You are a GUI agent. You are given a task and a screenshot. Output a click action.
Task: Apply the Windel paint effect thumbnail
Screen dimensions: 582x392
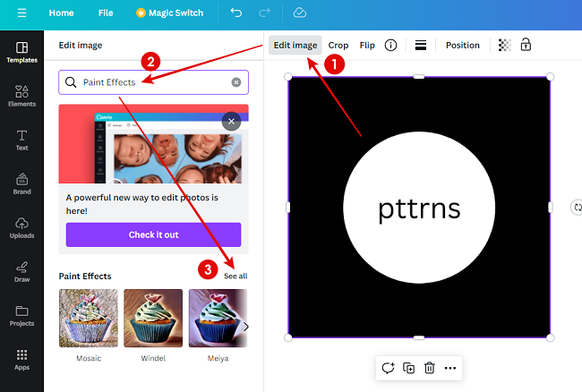coord(153,319)
